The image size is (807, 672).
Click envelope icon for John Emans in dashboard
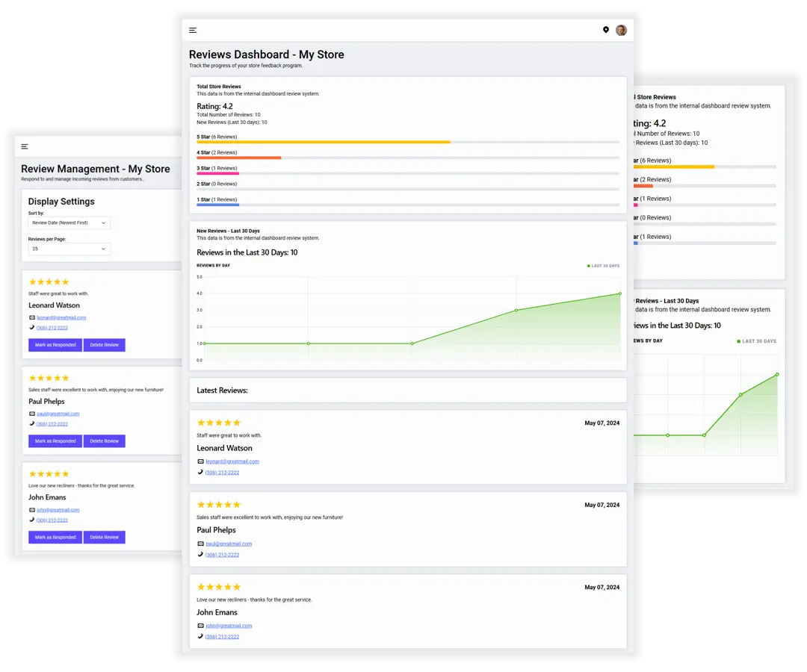coord(200,626)
